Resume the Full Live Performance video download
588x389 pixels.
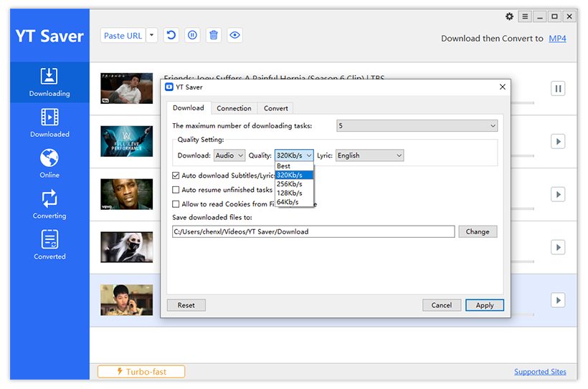[558, 142]
